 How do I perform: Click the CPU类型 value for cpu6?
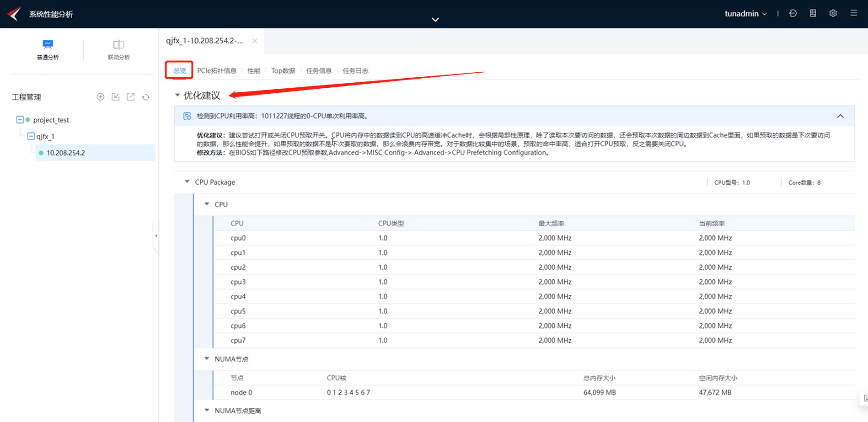[383, 326]
